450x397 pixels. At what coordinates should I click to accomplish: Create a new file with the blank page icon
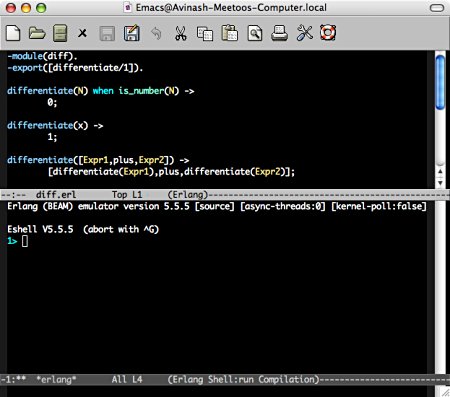click(13, 33)
